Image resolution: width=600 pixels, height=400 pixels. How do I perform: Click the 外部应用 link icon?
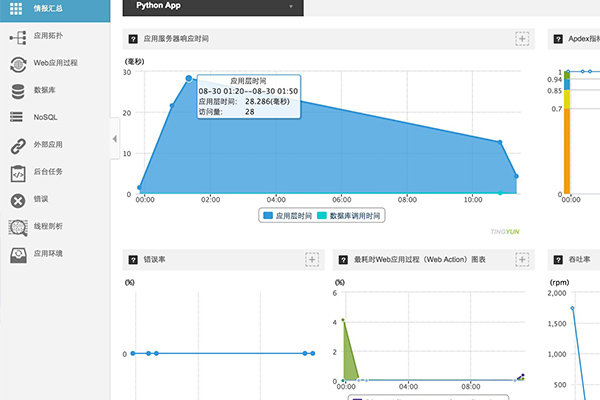tap(17, 145)
